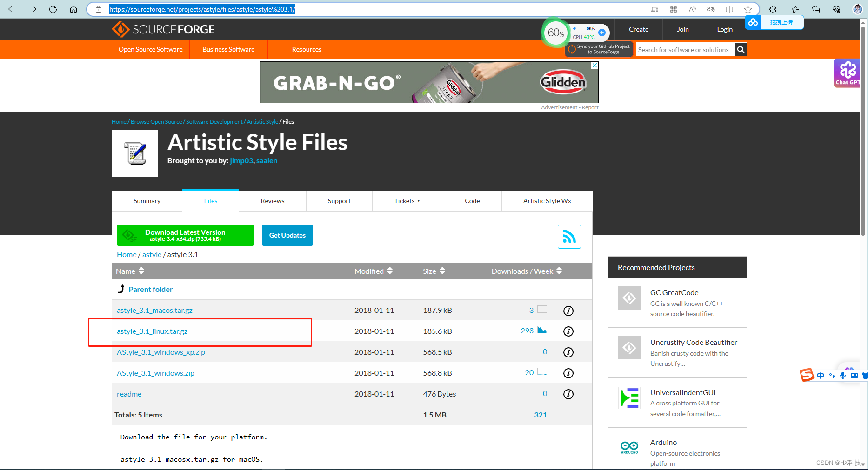Click Sync your GitHub Project button
Image resolution: width=868 pixels, height=470 pixels.
tap(599, 49)
